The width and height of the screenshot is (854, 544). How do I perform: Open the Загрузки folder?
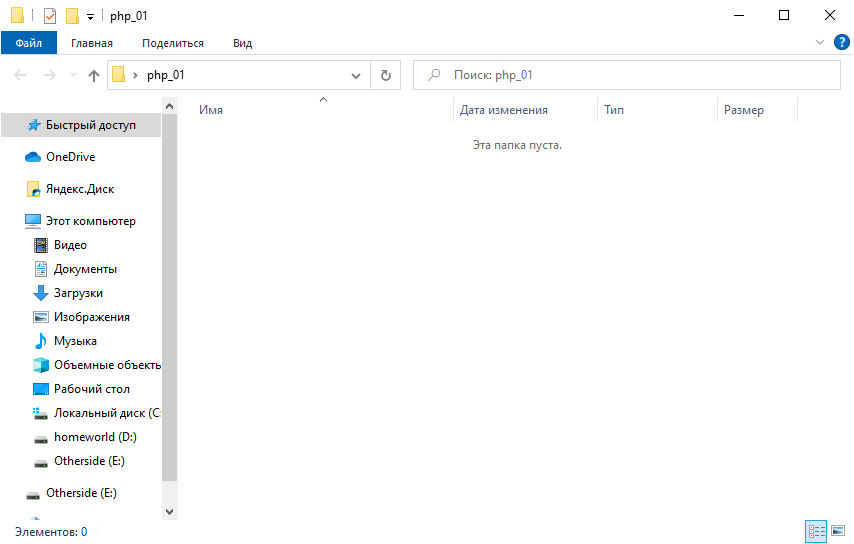click(78, 293)
